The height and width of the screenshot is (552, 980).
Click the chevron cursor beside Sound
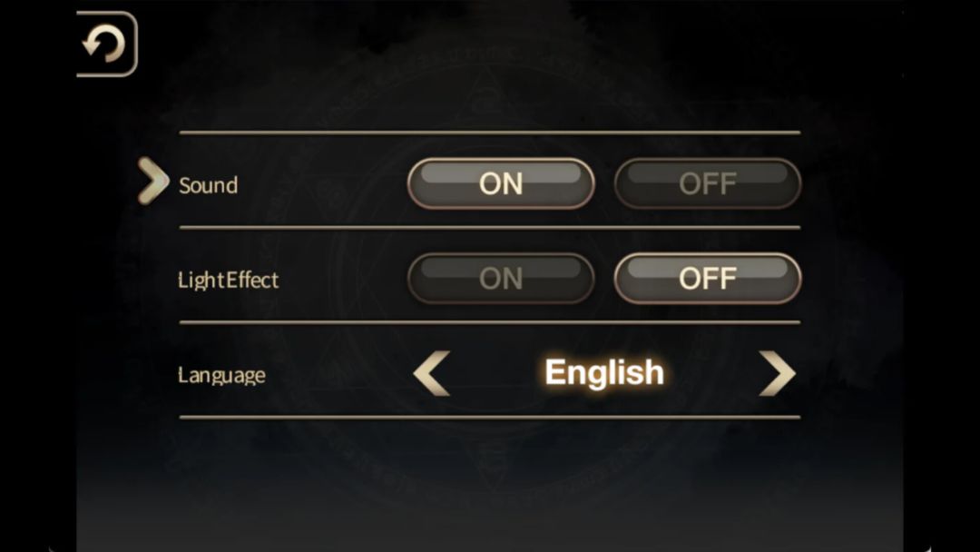click(152, 181)
